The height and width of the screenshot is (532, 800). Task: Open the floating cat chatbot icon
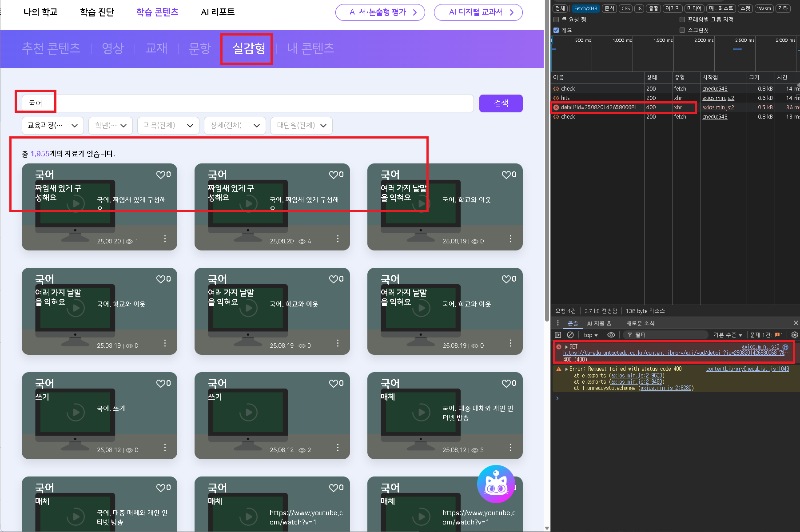click(x=496, y=484)
